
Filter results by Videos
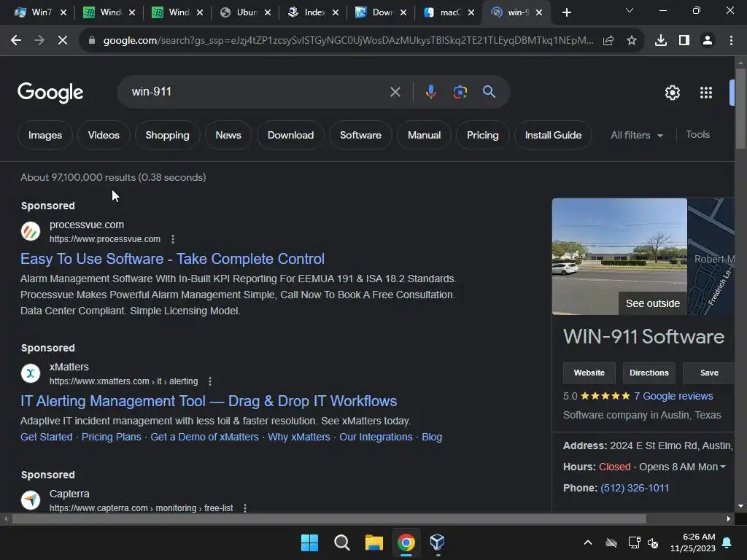[104, 135]
